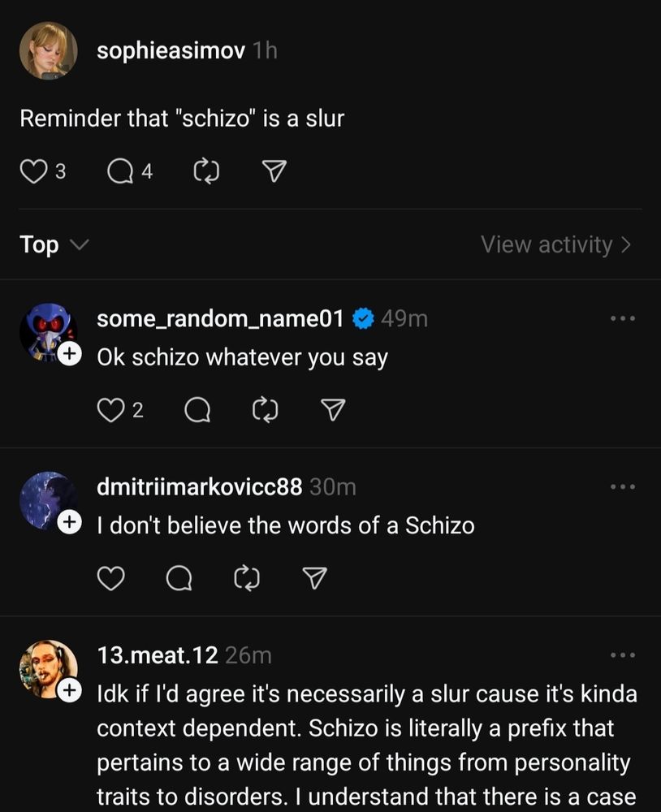Share sophieasimov's post via send icon
Viewport: 661px width, 812px height.
(274, 171)
